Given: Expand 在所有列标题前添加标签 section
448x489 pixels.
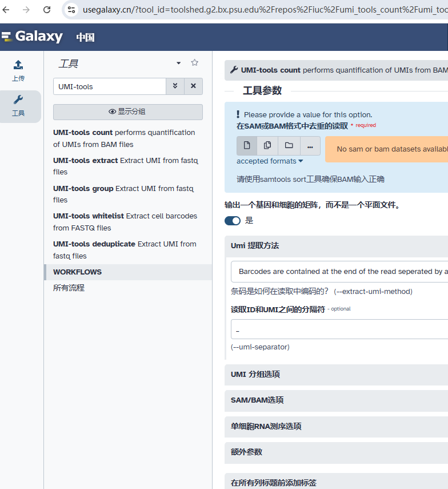Looking at the screenshot, I should click(x=336, y=481).
